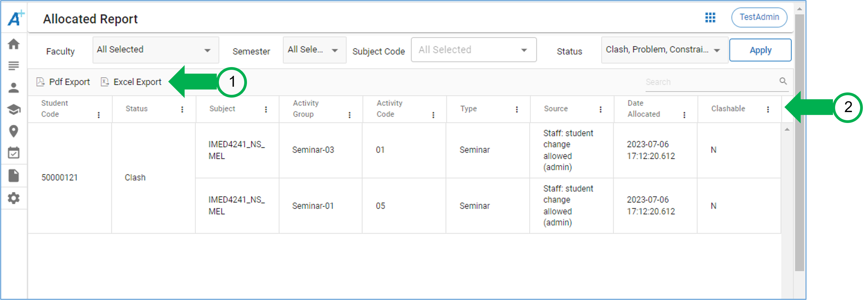Select the list icon in sidebar
This screenshot has width=868, height=300.
(x=14, y=66)
